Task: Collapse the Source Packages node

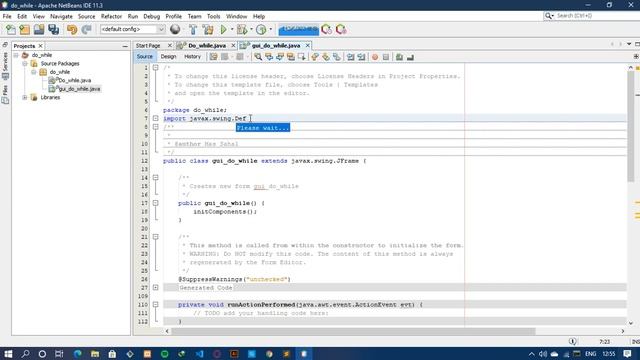Action: pyautogui.click(x=25, y=64)
